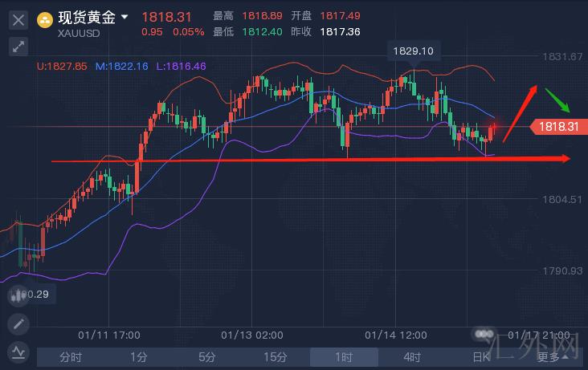The width and height of the screenshot is (588, 370).
Task: Open the indicators line-chart icon
Action: [18, 352]
